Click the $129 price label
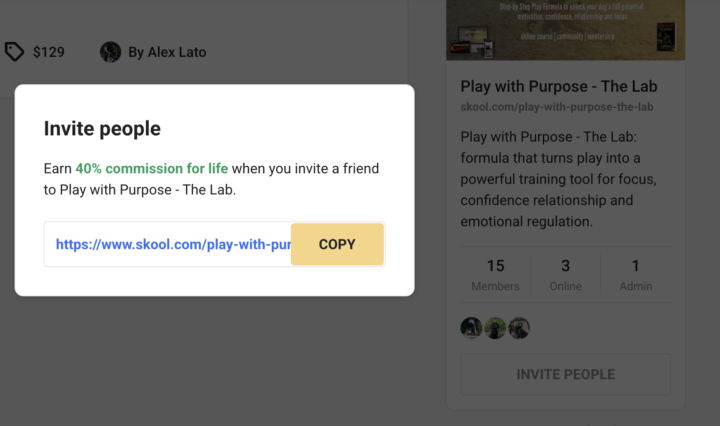This screenshot has height=426, width=720. click(48, 52)
